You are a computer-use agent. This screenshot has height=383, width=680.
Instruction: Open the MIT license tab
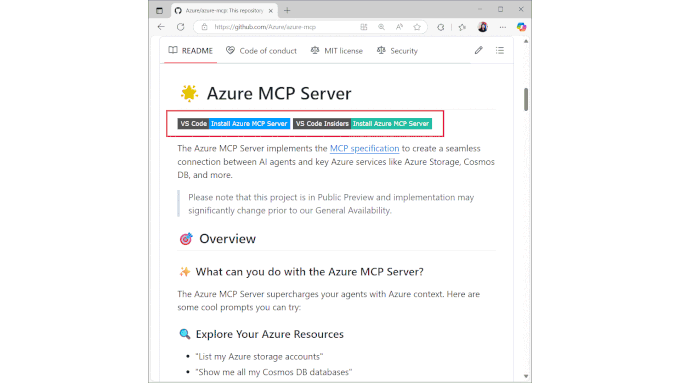337,51
